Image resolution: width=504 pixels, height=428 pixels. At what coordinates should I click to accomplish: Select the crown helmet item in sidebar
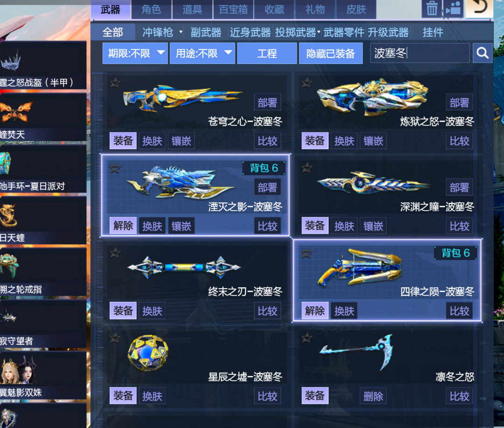point(11,61)
